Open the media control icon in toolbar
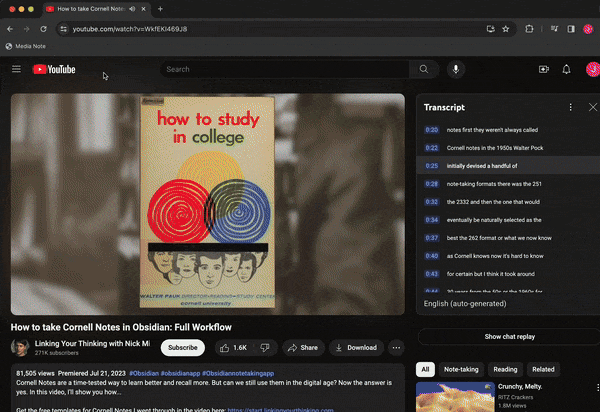The image size is (600, 412). [x=554, y=29]
